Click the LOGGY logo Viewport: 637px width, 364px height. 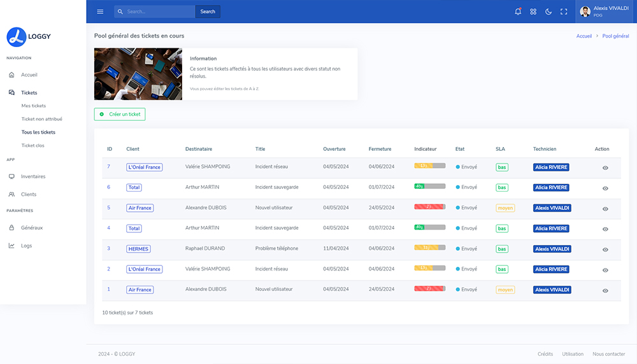pyautogui.click(x=29, y=36)
